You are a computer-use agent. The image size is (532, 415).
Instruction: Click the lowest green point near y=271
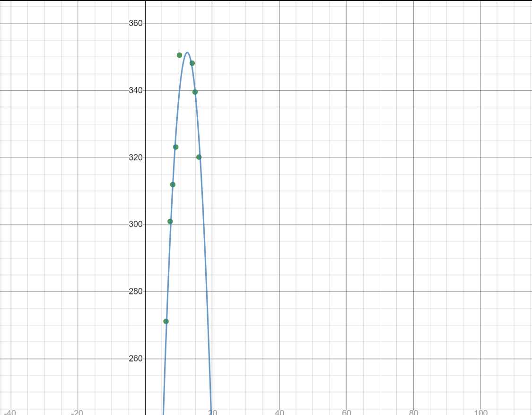(x=166, y=321)
